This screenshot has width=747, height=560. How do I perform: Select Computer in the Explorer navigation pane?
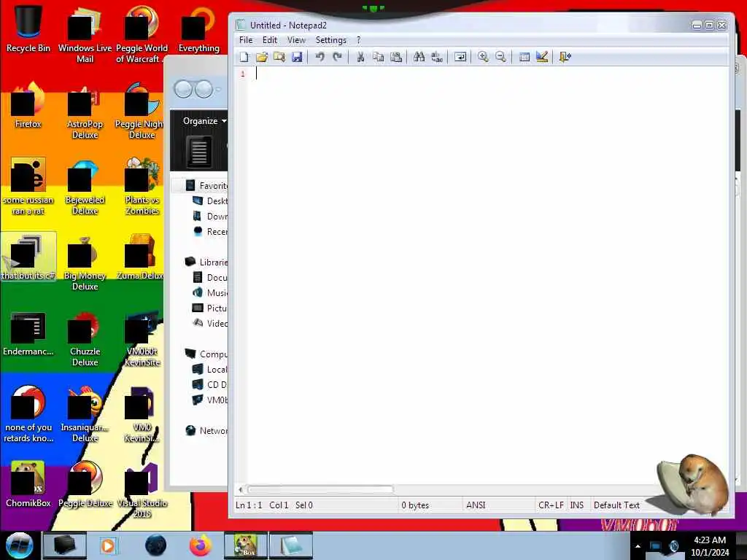tap(206, 354)
